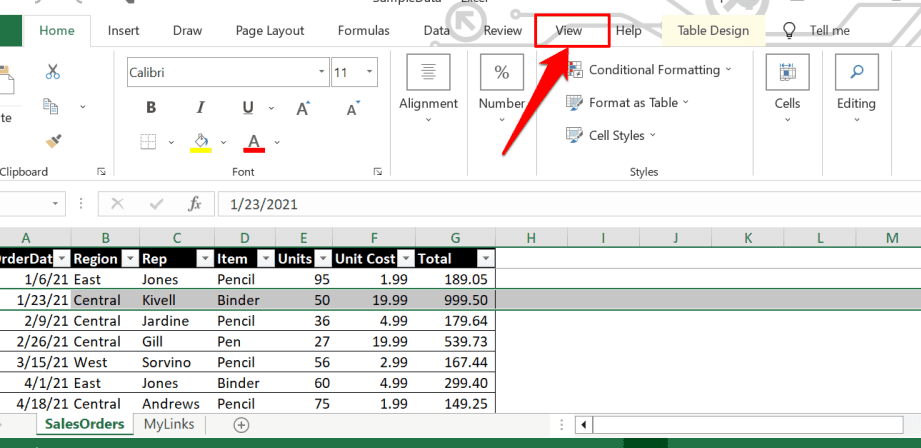The image size is (921, 448).
Task: Click the cell containing Jardine
Action: [177, 321]
